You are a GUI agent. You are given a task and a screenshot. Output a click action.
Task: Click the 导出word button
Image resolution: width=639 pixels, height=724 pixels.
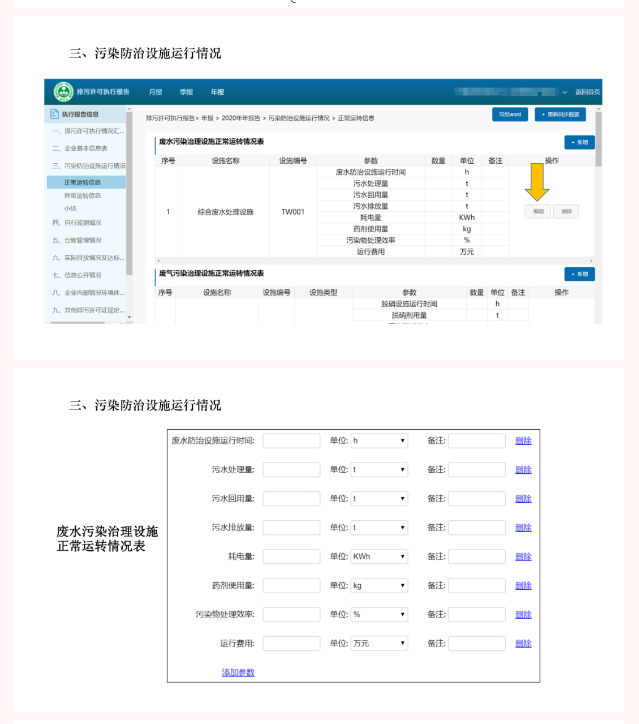508,115
